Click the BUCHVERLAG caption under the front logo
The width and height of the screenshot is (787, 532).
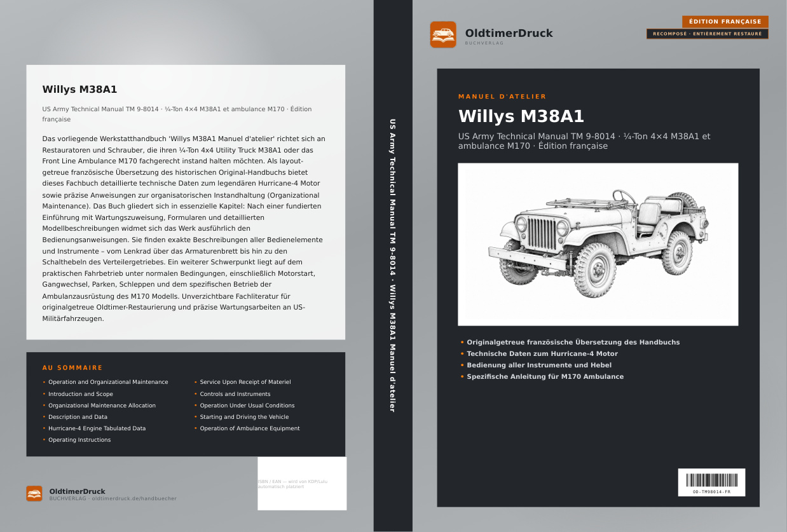coord(484,43)
